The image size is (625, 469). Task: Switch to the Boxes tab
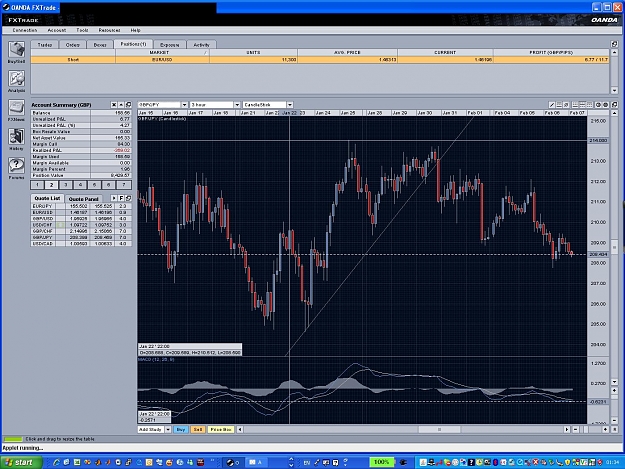tap(100, 45)
